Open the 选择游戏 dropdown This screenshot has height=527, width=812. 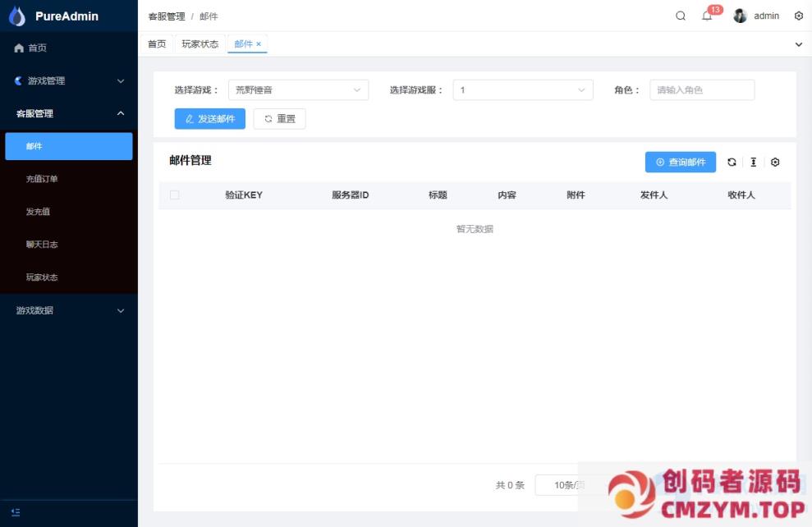pyautogui.click(x=298, y=90)
